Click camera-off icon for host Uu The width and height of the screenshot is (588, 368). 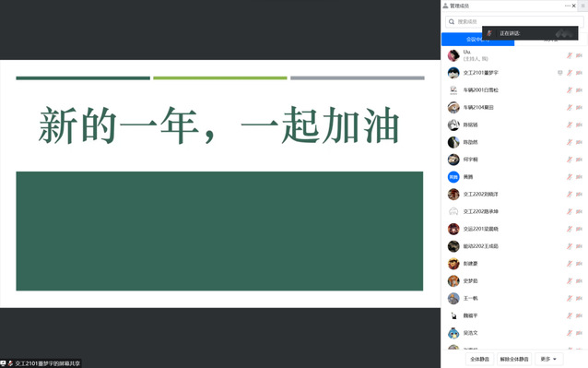[x=579, y=55]
